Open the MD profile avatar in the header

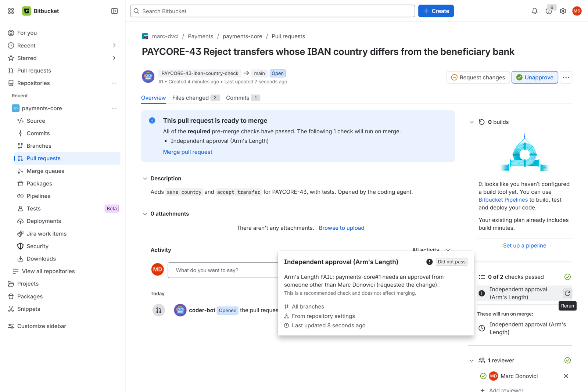click(577, 11)
